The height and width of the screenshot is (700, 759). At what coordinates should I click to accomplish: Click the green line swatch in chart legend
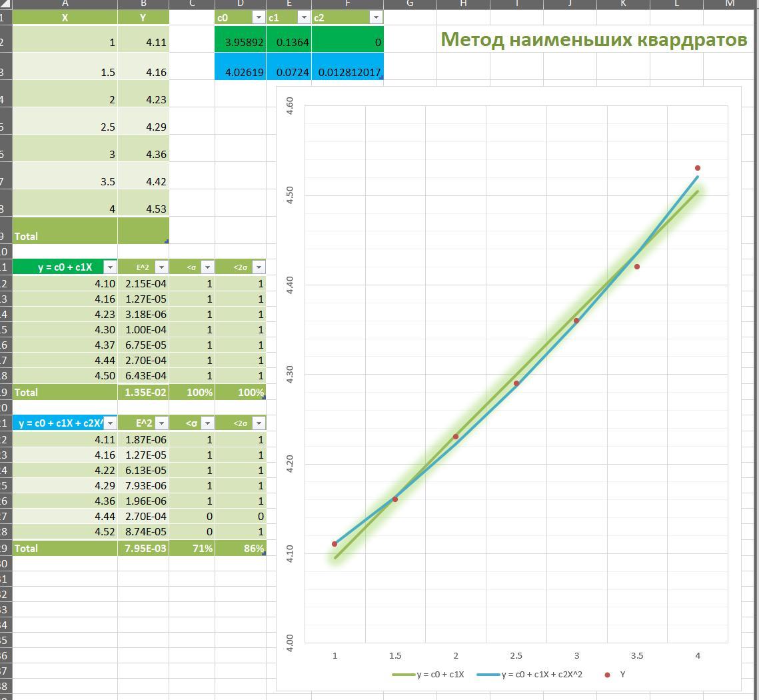pos(403,675)
